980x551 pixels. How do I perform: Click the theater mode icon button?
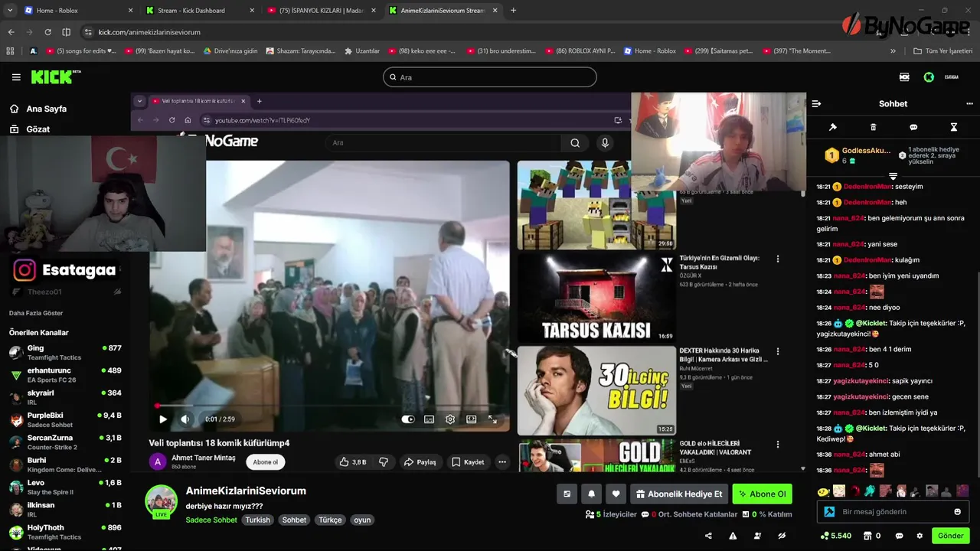(567, 494)
